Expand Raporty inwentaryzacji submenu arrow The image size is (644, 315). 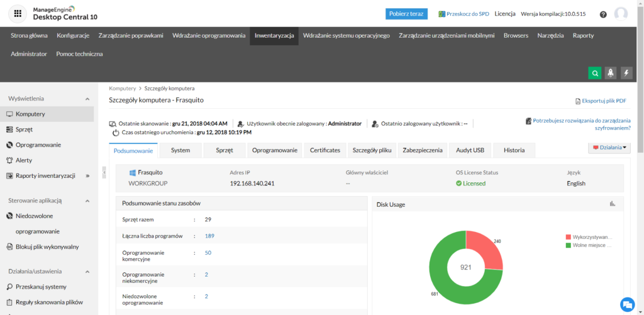[87, 175]
